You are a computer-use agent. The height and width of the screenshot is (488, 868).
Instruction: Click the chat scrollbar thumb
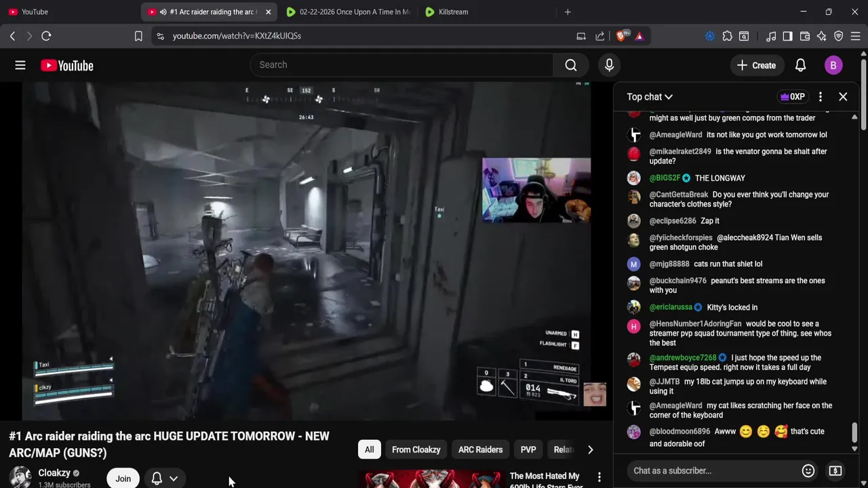point(854,431)
